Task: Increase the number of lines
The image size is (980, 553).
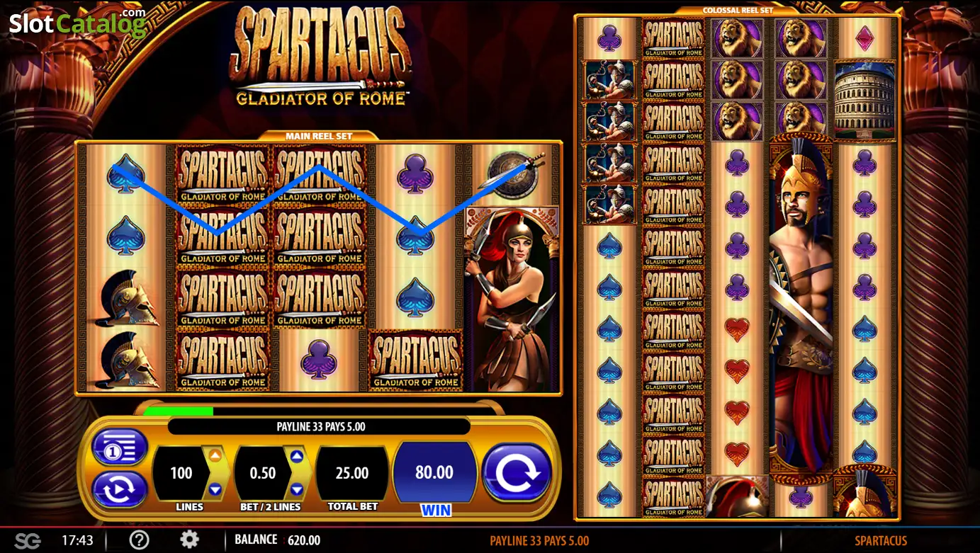Action: (x=215, y=456)
